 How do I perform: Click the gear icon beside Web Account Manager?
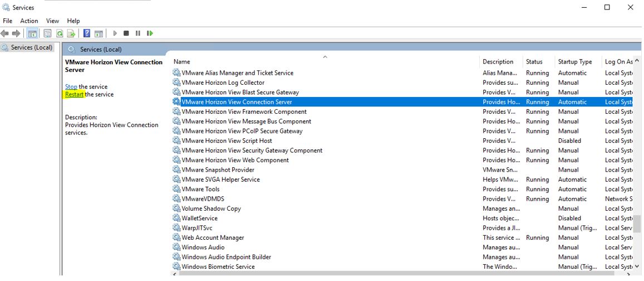coord(176,238)
